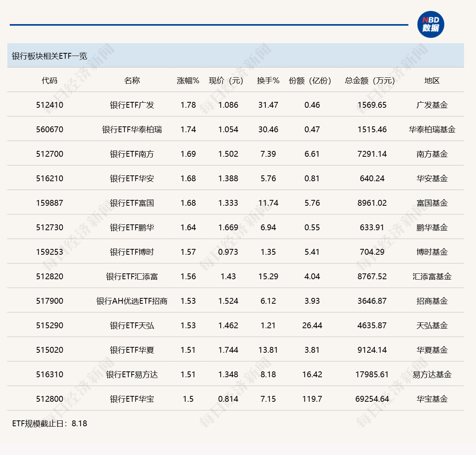
Task: Click the 地区 column header
Action: (x=432, y=80)
